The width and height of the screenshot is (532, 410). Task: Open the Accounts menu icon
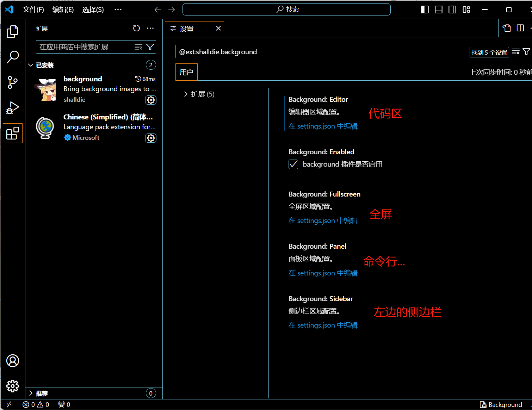[13, 361]
